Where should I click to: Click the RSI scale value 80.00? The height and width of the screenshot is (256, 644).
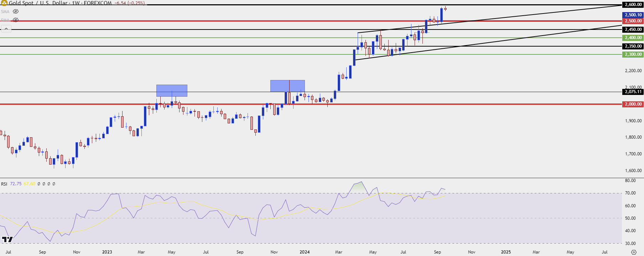coord(630,181)
